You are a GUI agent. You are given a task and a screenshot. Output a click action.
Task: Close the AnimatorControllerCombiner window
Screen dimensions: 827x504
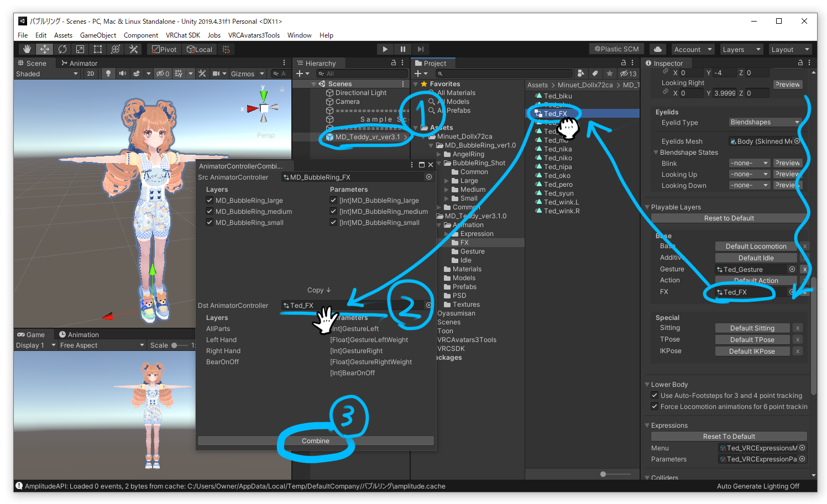(431, 165)
